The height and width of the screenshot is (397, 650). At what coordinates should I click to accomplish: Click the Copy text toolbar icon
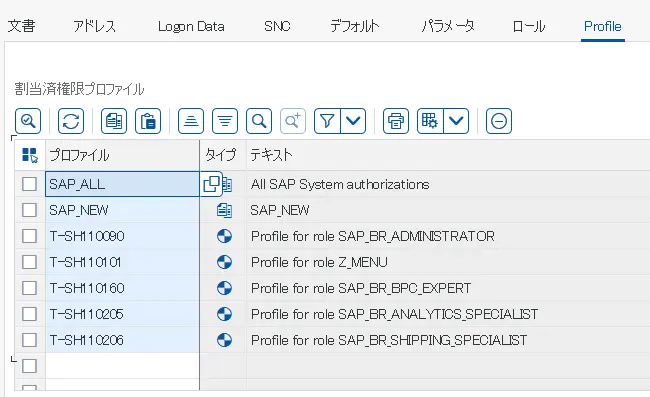tap(114, 121)
